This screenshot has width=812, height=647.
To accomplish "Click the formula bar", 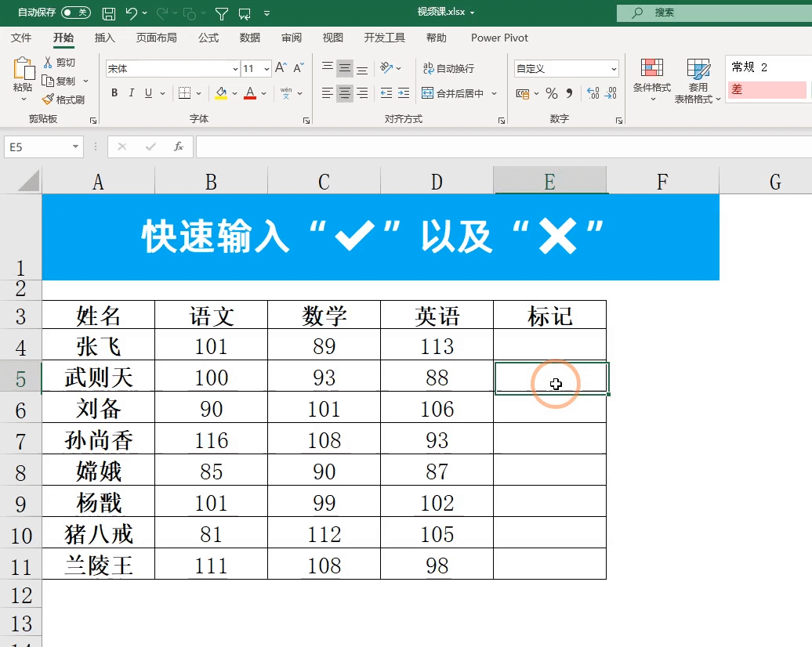I will pyautogui.click(x=503, y=147).
